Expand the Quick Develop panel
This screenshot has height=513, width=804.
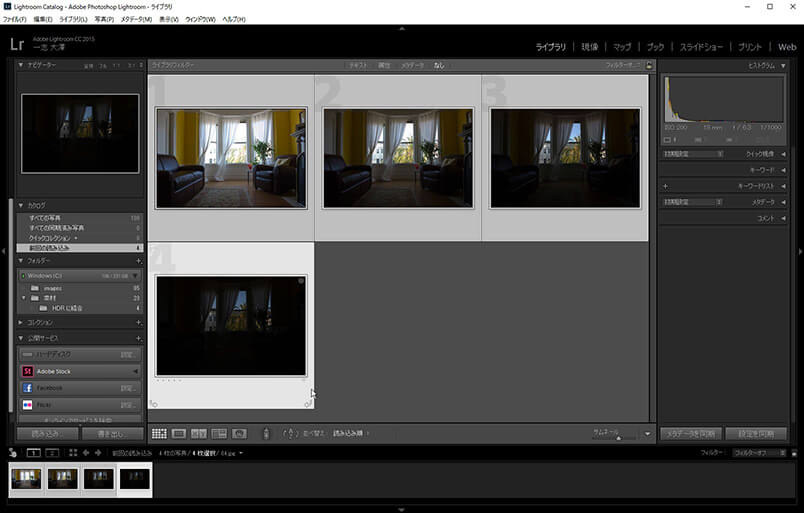pos(783,154)
